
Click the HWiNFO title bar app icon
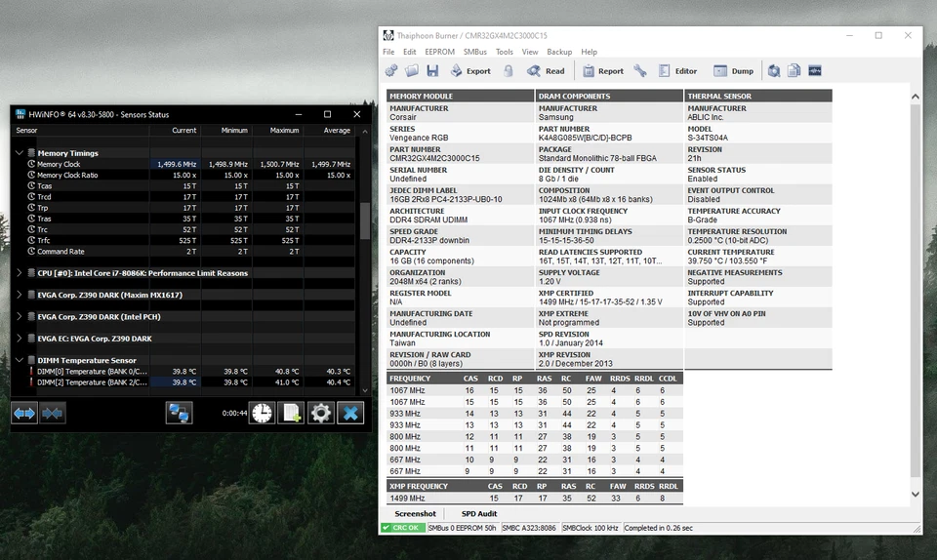tap(20, 114)
